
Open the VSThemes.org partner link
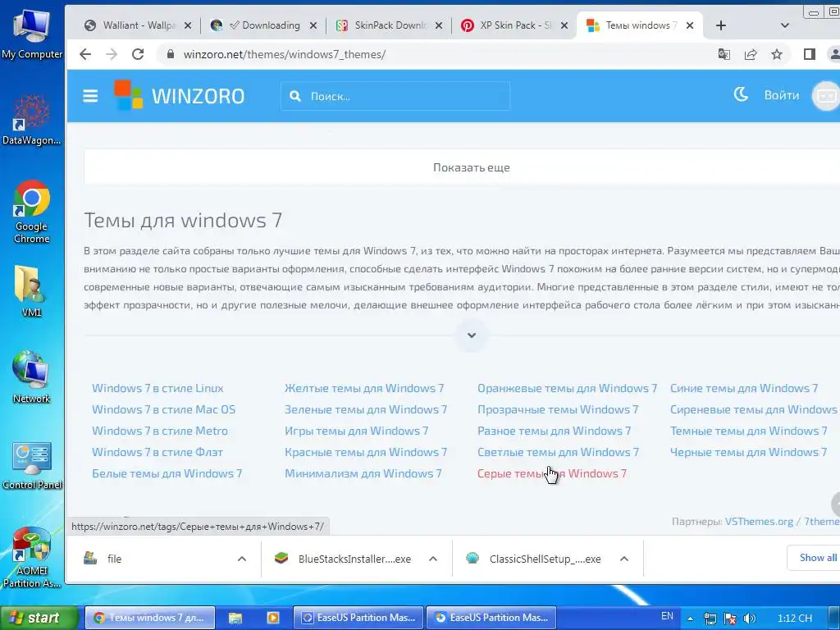[x=759, y=521]
